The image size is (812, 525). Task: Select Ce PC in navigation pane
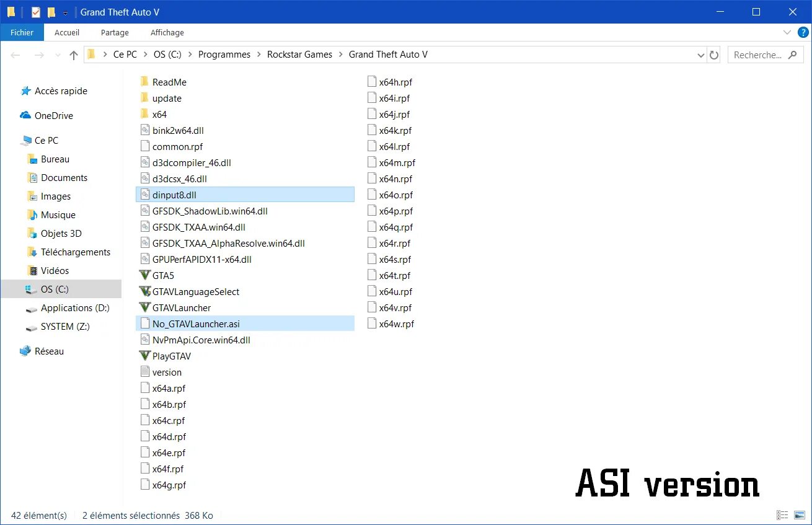point(46,141)
